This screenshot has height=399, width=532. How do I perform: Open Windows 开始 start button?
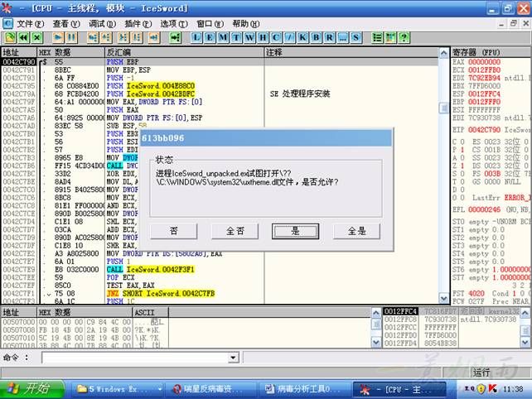(32, 389)
